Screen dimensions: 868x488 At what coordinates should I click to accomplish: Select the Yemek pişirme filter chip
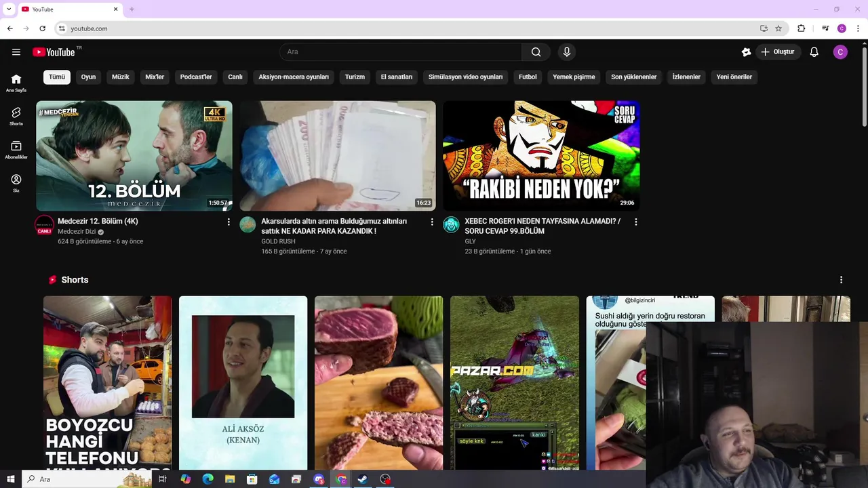[x=574, y=77]
